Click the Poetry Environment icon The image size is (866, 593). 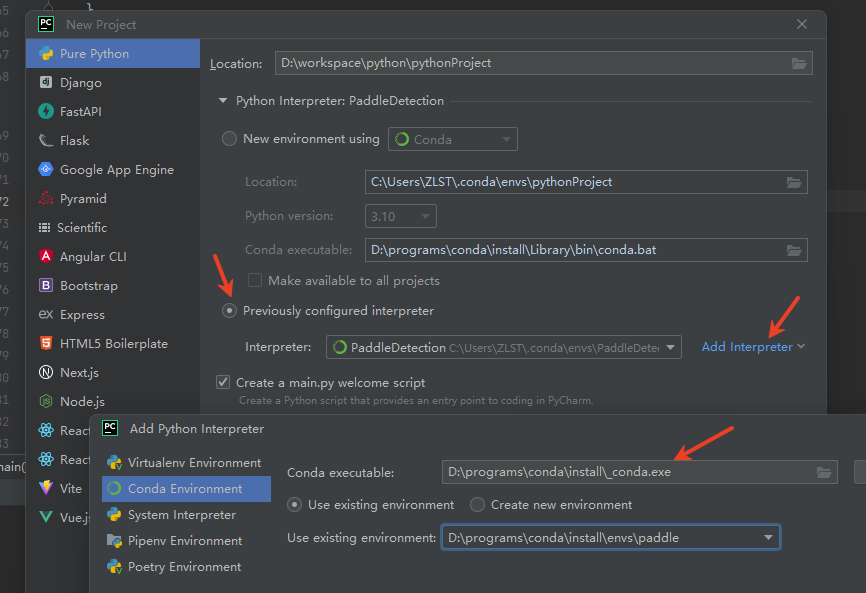click(x=114, y=566)
